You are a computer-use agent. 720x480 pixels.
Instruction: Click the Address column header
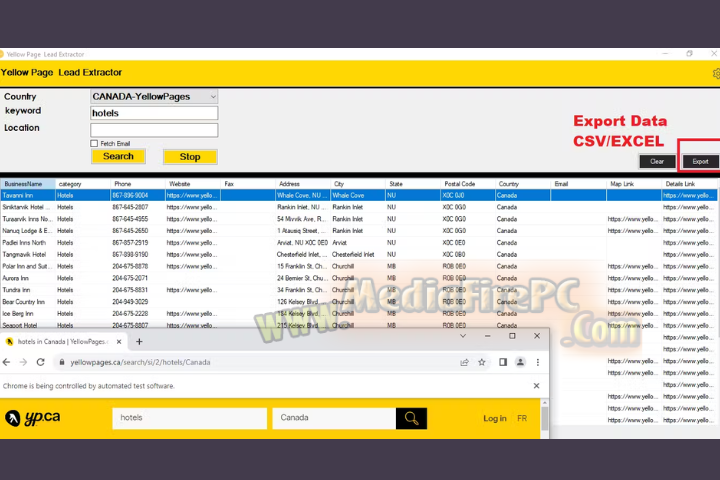[x=303, y=184]
